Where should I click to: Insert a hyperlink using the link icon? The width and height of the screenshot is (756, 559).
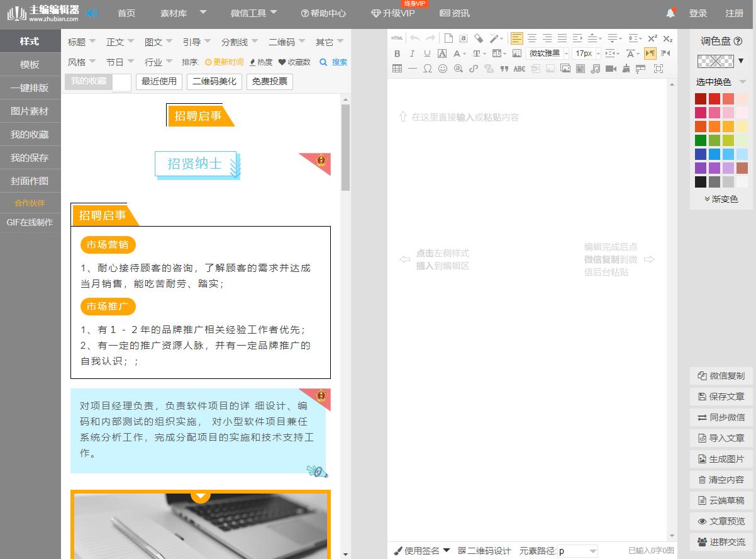tap(474, 69)
